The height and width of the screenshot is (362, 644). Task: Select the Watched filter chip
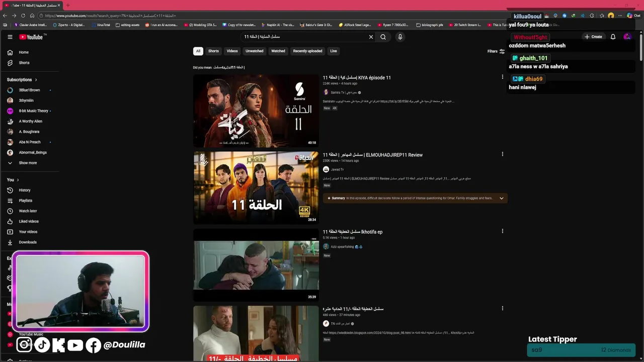(278, 51)
